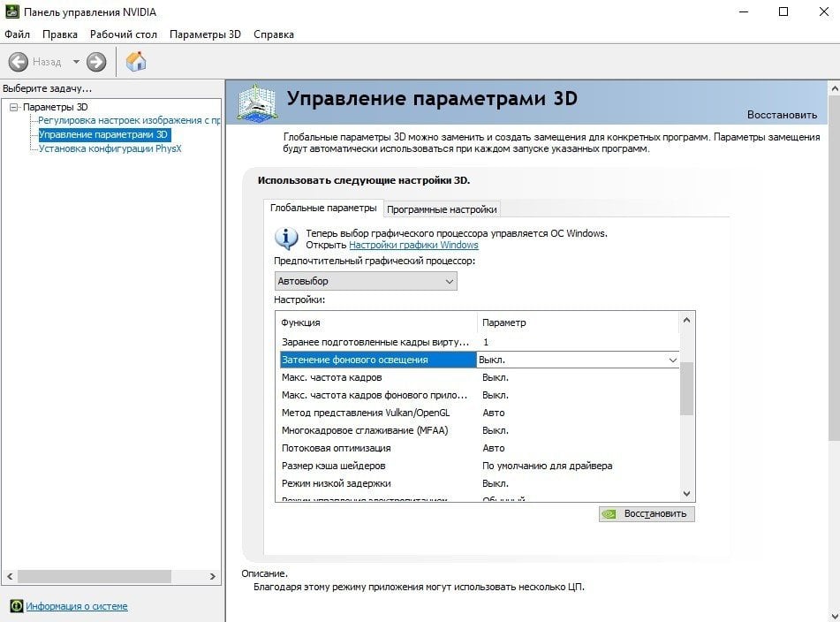Select Макс. частота кадров фонового приложения row

[x=480, y=395]
